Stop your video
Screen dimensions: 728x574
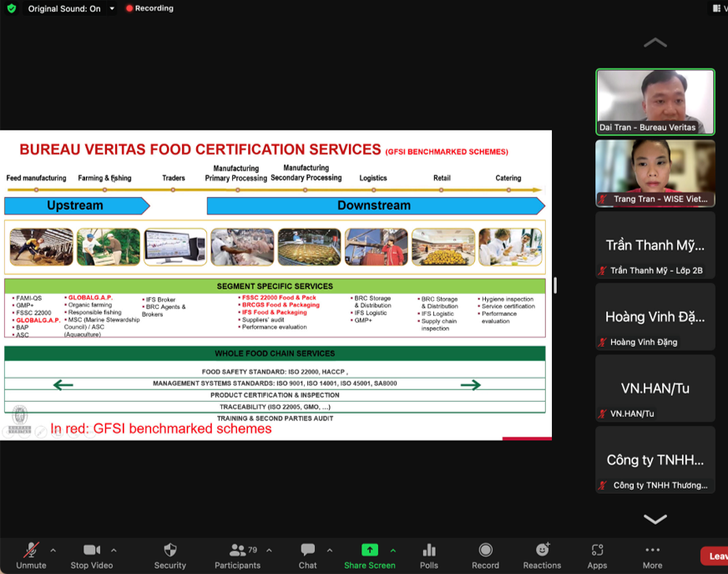(x=92, y=550)
